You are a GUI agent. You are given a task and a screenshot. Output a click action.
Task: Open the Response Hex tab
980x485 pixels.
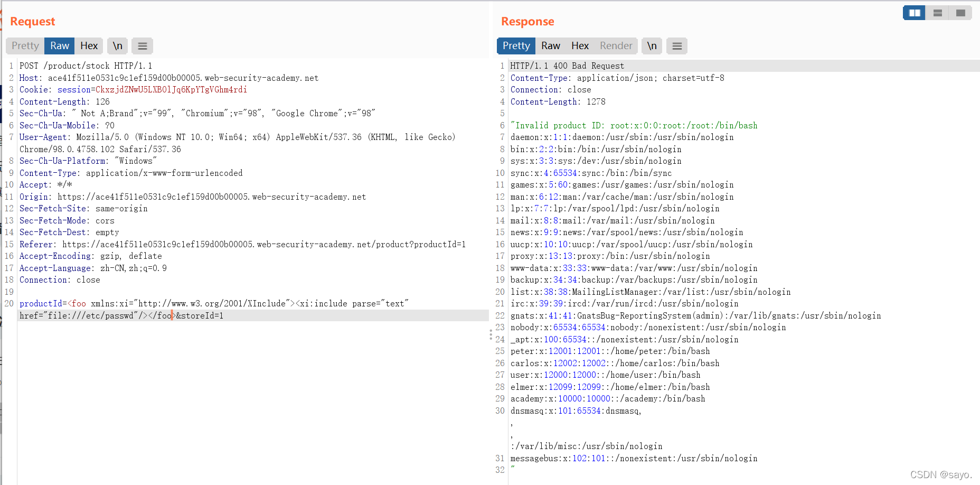tap(580, 46)
